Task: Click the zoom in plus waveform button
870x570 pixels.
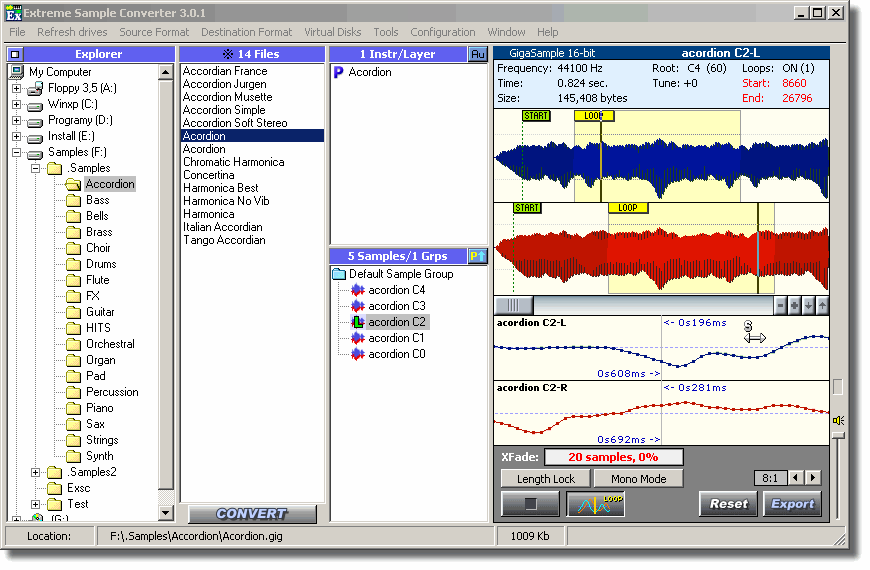Action: point(795,306)
